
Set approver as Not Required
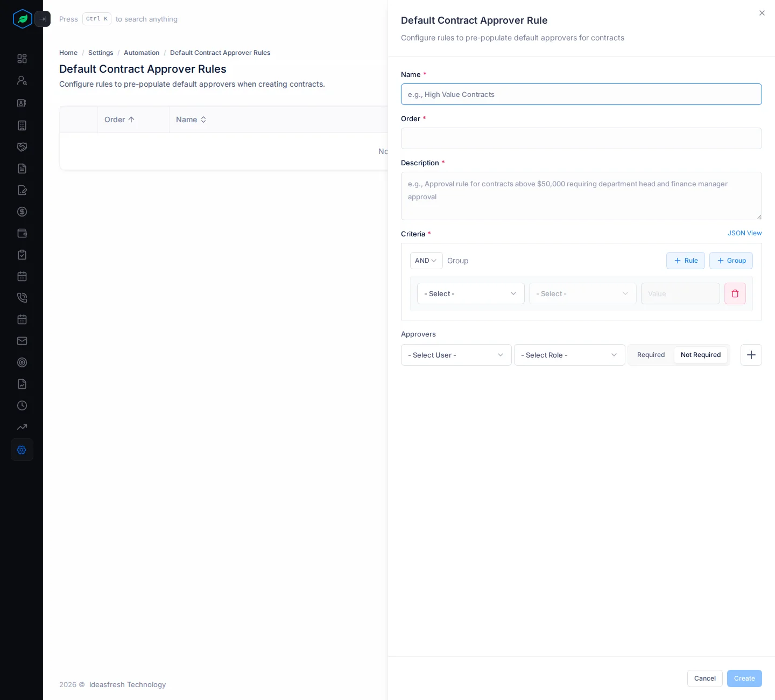[x=701, y=355]
